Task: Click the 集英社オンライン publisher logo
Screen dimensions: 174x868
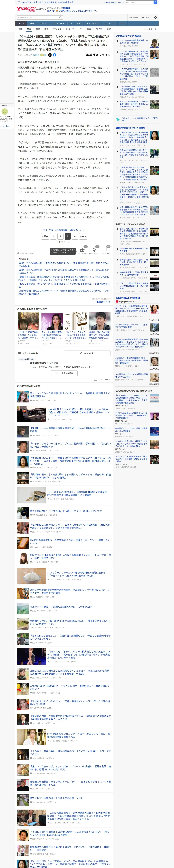Action: 98,55
